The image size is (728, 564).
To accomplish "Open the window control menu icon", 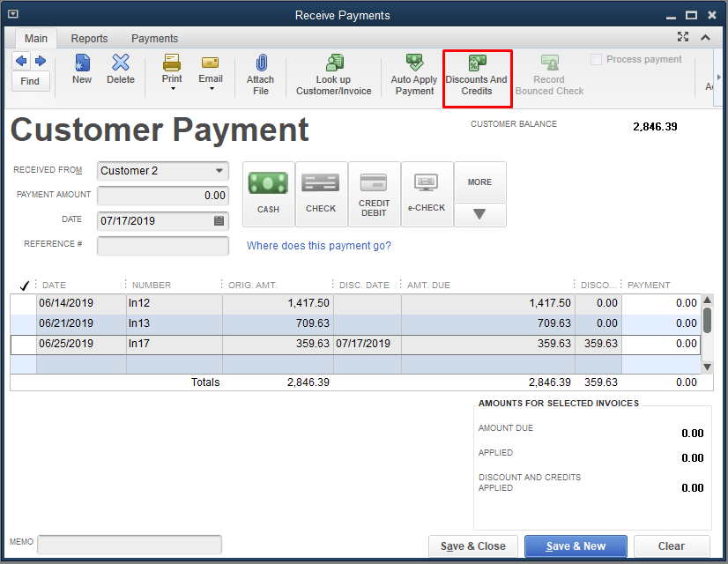I will [13, 14].
